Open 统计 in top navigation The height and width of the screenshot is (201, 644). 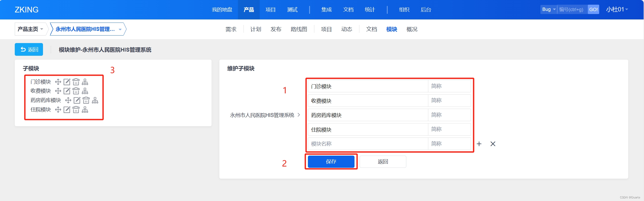[x=370, y=10]
